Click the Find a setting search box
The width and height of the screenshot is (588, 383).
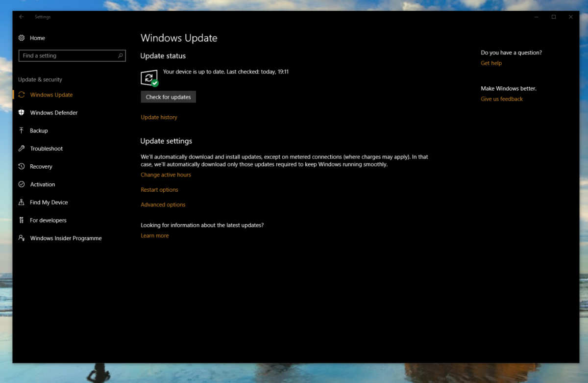tap(72, 56)
